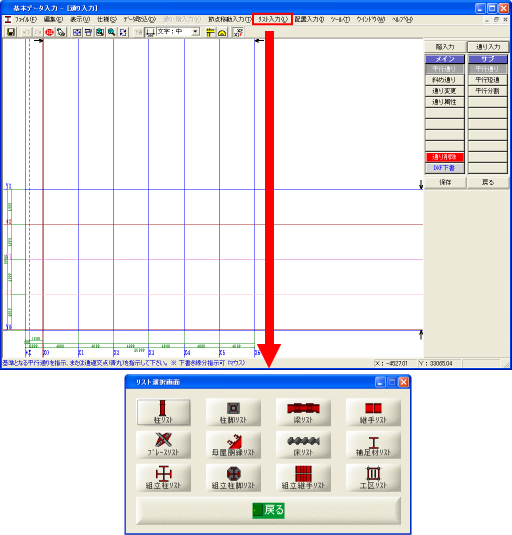Click the 保存 button in side panel

tap(445, 183)
